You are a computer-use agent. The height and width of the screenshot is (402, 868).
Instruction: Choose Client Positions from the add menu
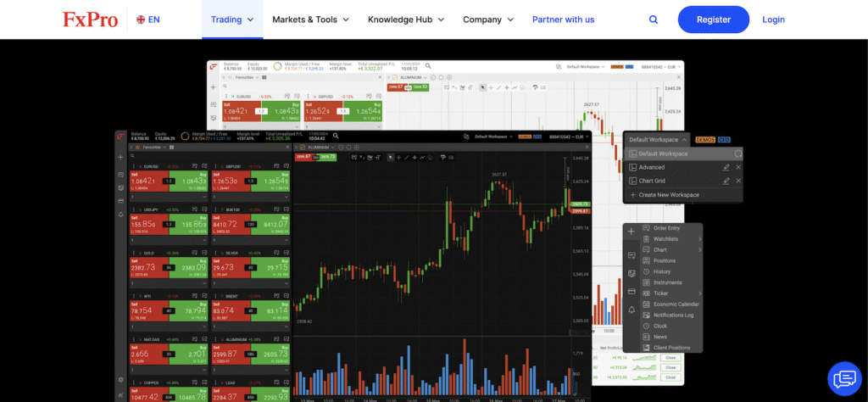pyautogui.click(x=671, y=348)
